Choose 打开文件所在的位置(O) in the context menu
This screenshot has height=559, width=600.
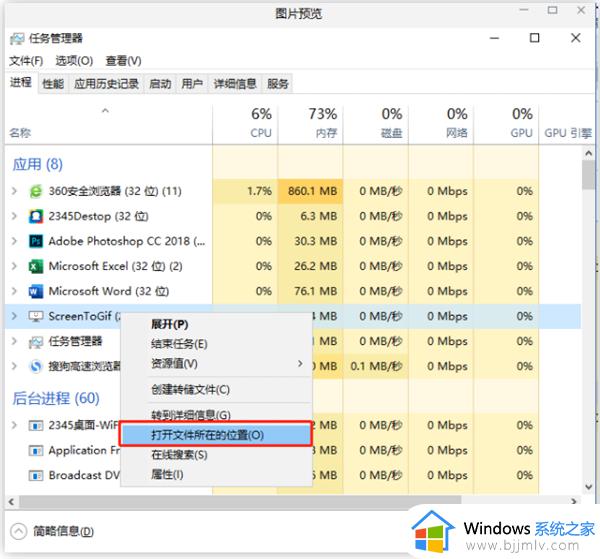tap(216, 435)
